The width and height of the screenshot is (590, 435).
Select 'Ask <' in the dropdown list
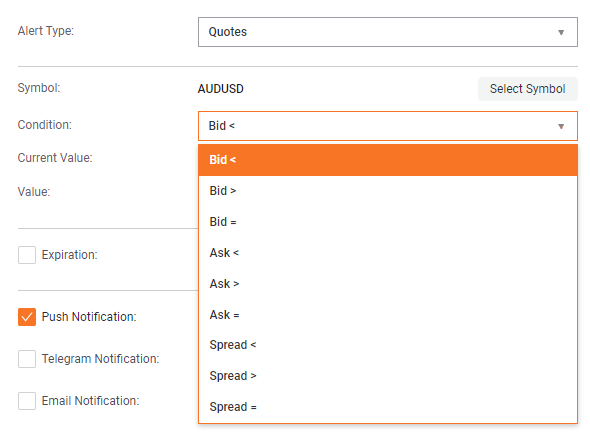[x=388, y=252]
